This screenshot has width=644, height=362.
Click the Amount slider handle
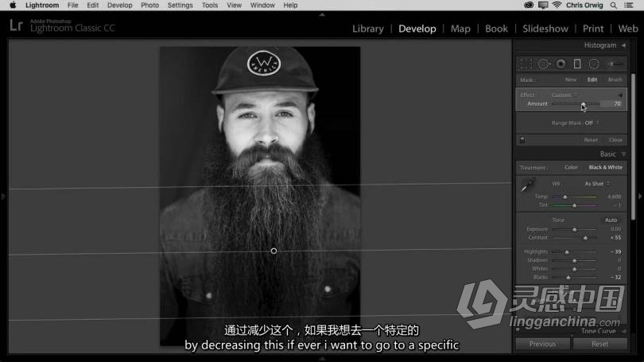(583, 104)
